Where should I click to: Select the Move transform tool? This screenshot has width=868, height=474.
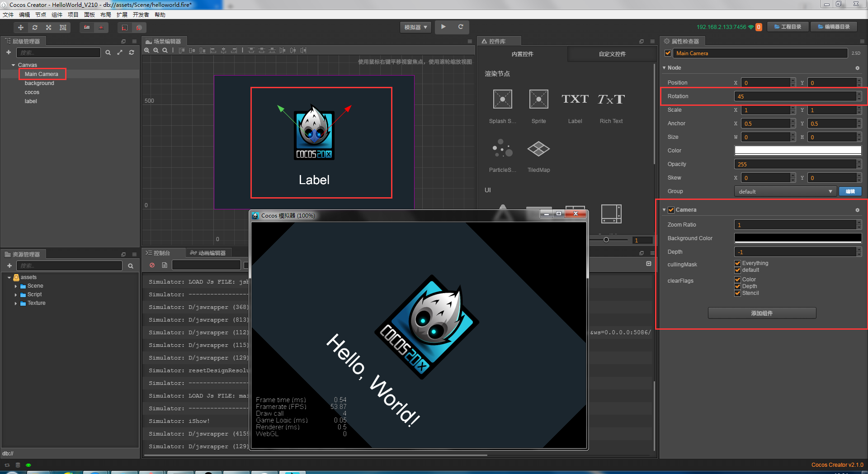click(21, 28)
